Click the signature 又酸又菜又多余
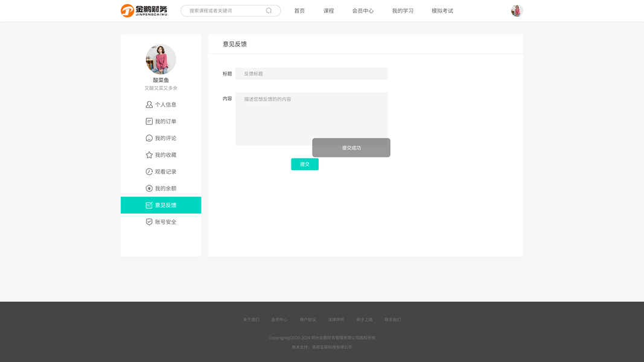644x362 pixels. pyautogui.click(x=161, y=88)
